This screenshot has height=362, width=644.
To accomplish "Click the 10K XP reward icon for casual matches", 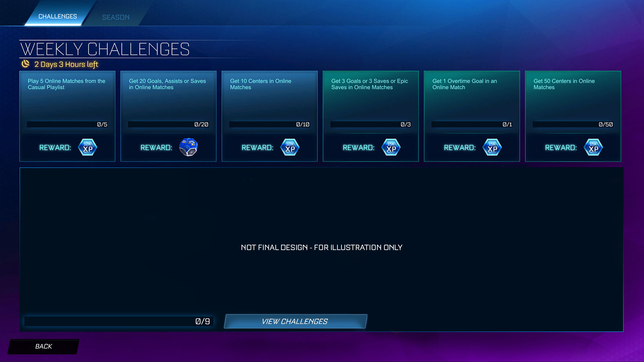I will [x=87, y=147].
